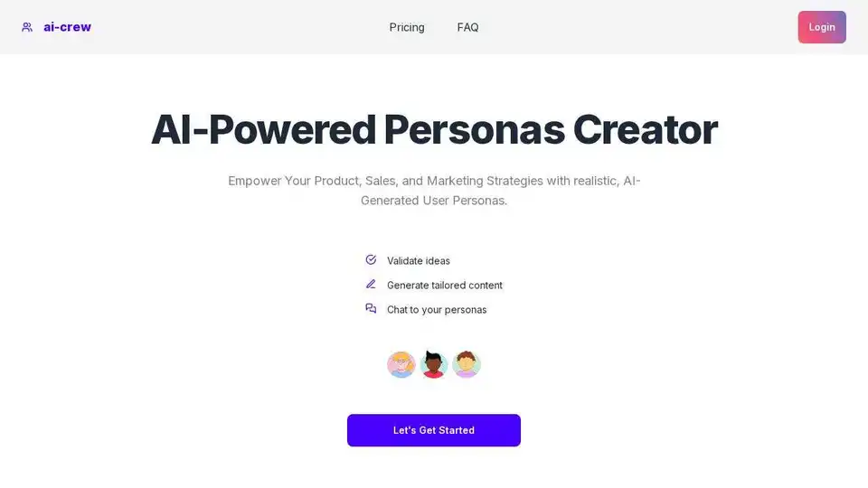Click the checkmark circle icon beside Validate ideas
868x488 pixels.
pyautogui.click(x=371, y=260)
